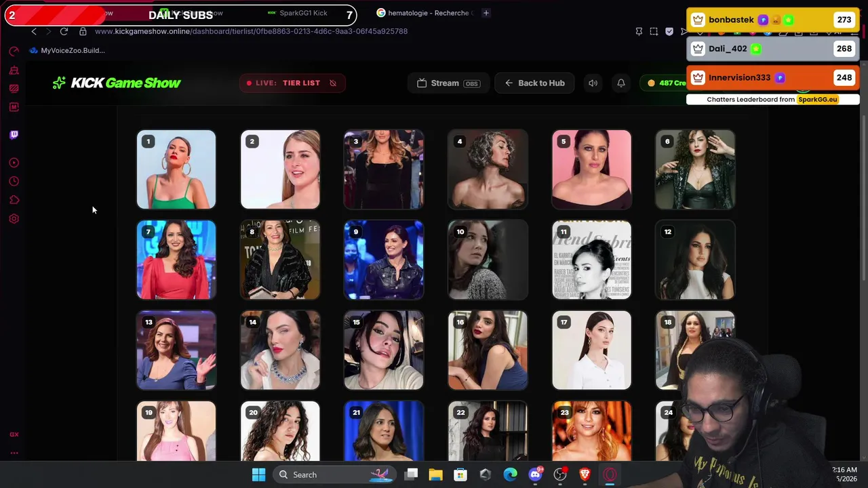Open Microsoft Store from taskbar
Screen dimensions: 868x488
tap(460, 474)
